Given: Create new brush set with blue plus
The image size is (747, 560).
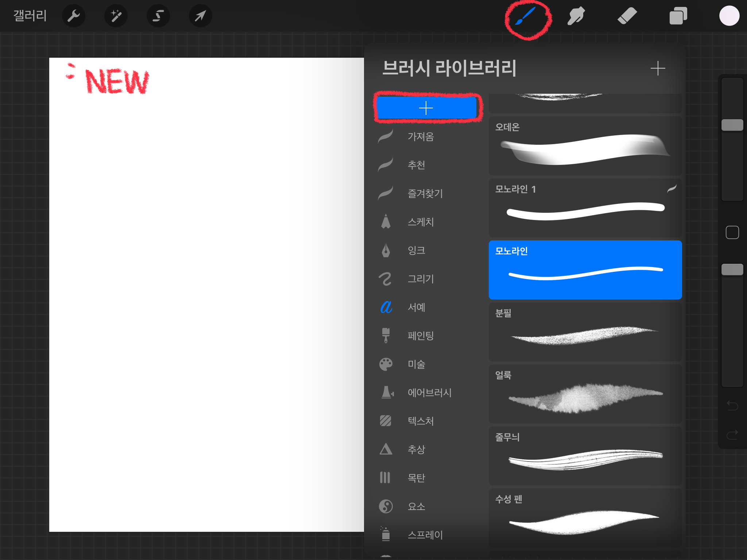Looking at the screenshot, I should (426, 108).
